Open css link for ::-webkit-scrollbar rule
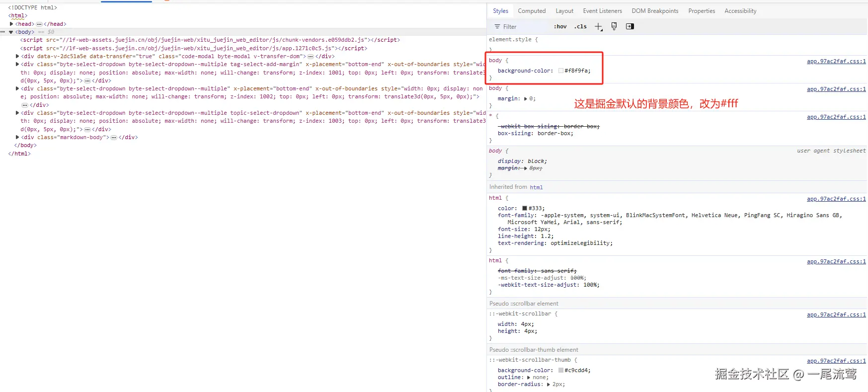The width and height of the screenshot is (868, 392). pos(836,315)
